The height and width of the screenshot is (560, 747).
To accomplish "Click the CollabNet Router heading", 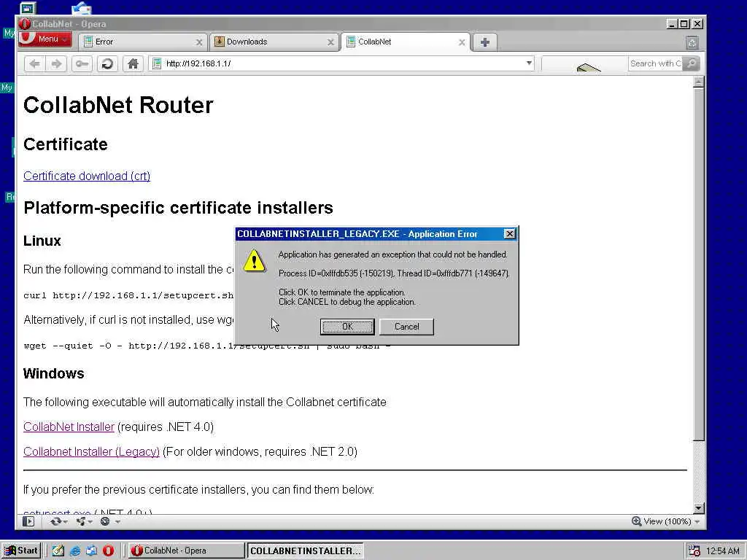I will 118,105.
